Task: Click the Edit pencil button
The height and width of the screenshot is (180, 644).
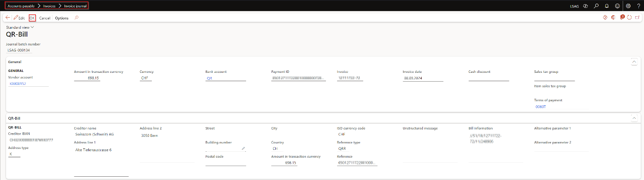Action: coord(19,18)
